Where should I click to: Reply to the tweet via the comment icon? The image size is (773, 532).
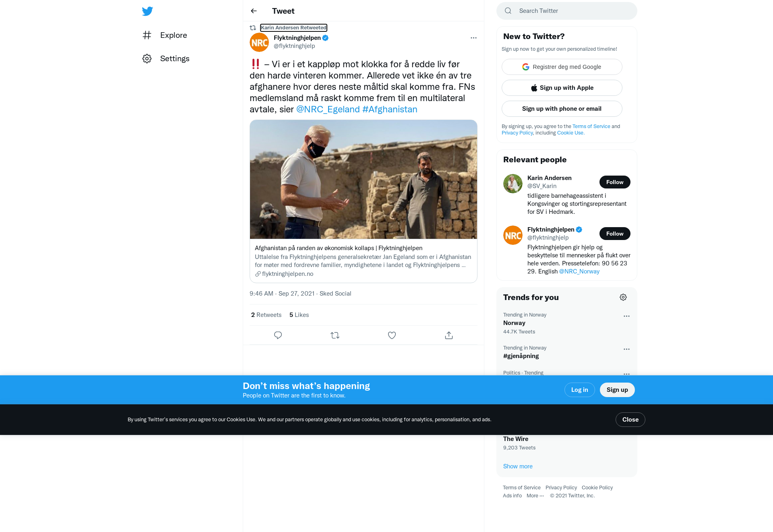point(278,335)
